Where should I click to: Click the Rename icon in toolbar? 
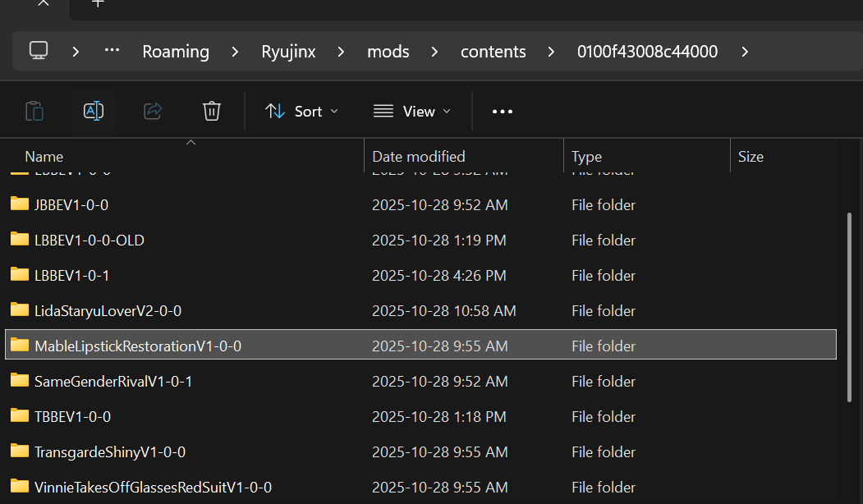(94, 111)
